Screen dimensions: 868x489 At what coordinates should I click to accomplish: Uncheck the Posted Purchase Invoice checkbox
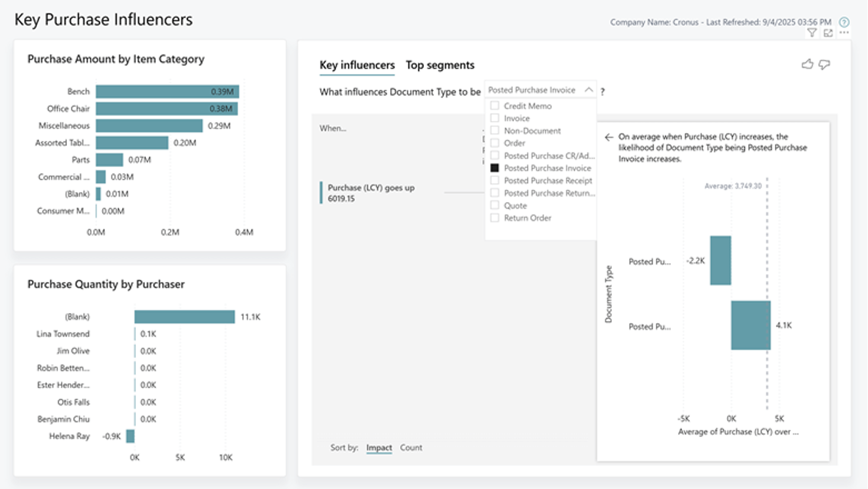494,168
